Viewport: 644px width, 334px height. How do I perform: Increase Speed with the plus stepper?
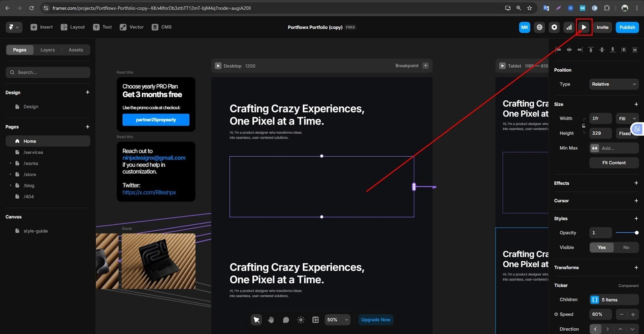[633, 314]
